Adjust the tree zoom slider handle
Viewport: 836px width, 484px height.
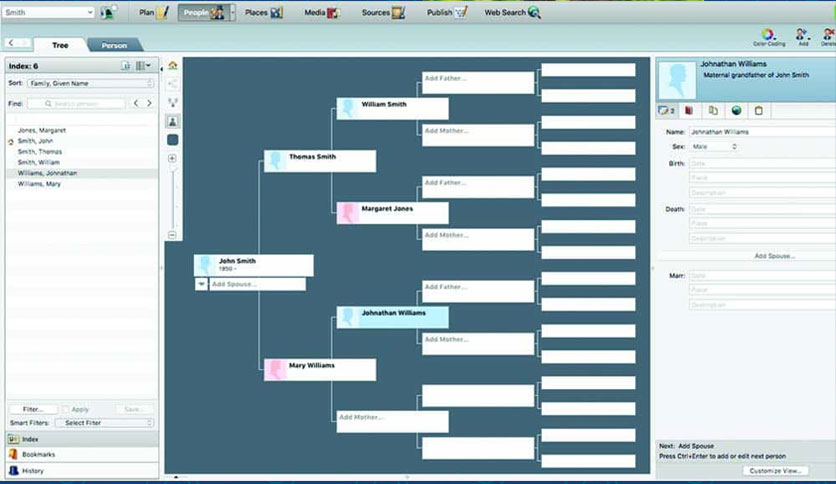(172, 168)
